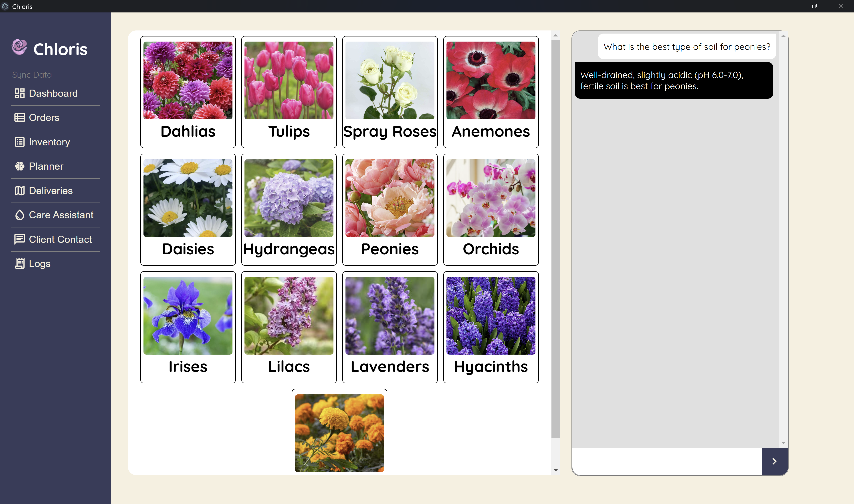
Task: Select the Lavenders flower card
Action: [390, 327]
